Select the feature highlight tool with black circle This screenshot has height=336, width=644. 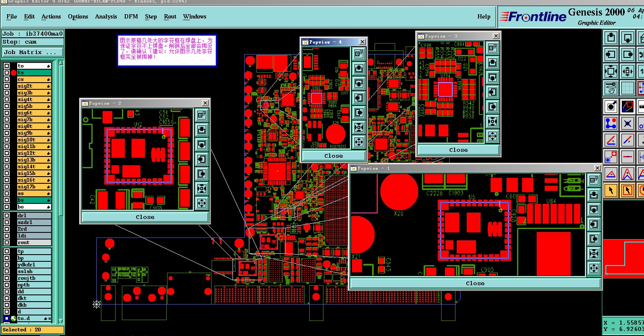[x=611, y=106]
